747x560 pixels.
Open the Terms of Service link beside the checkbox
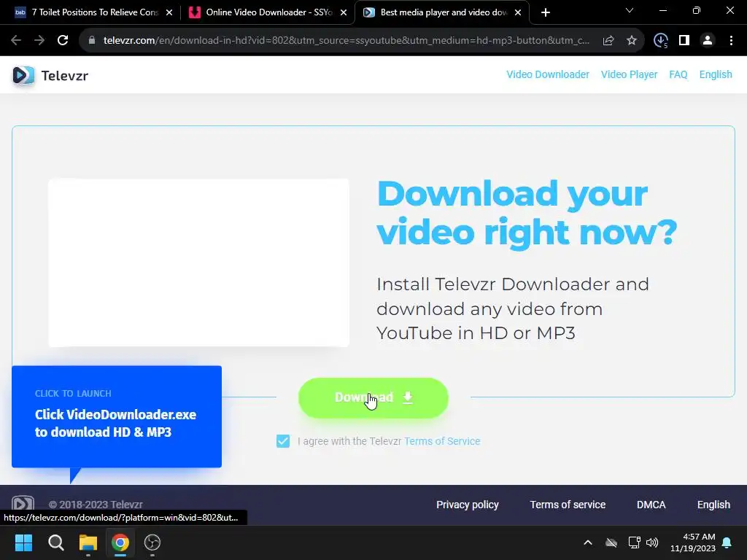(442, 441)
